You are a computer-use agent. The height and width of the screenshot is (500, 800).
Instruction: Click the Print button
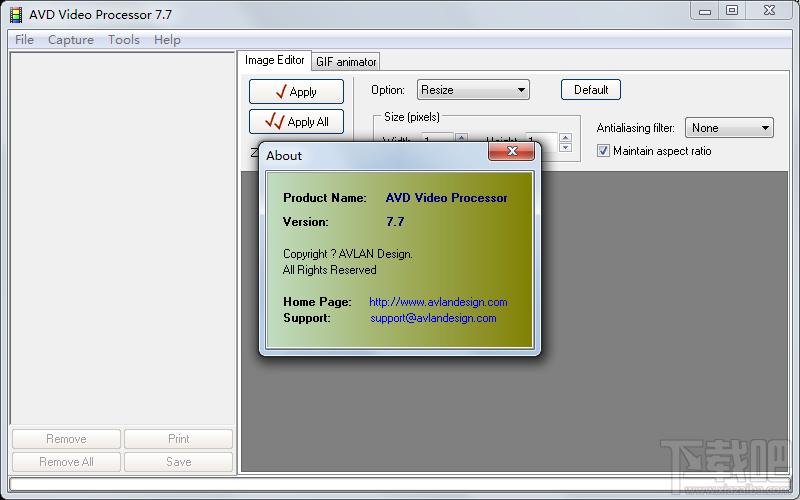click(179, 439)
